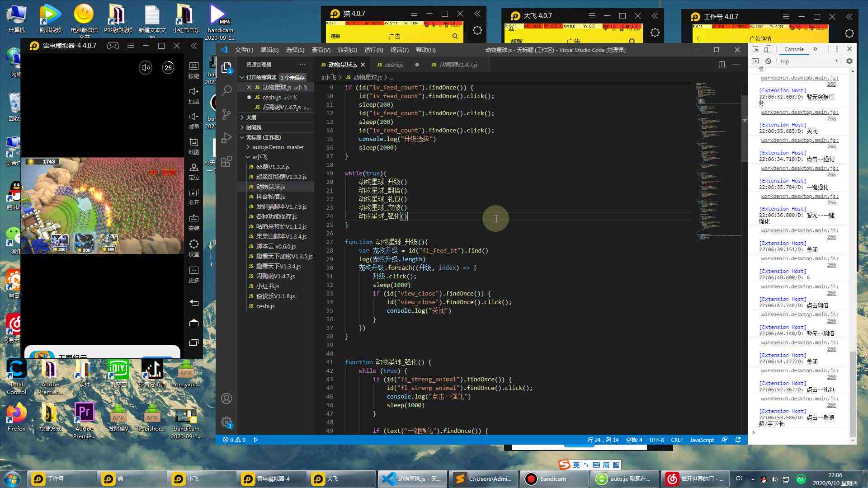
Task: Open the 文件(F) menu
Action: tap(244, 50)
